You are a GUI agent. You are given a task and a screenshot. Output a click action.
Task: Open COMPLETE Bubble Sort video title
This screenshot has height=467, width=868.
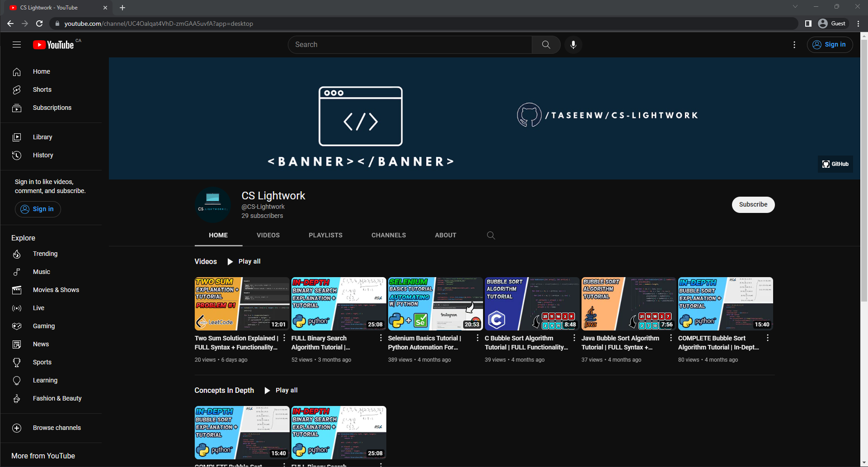tap(718, 343)
